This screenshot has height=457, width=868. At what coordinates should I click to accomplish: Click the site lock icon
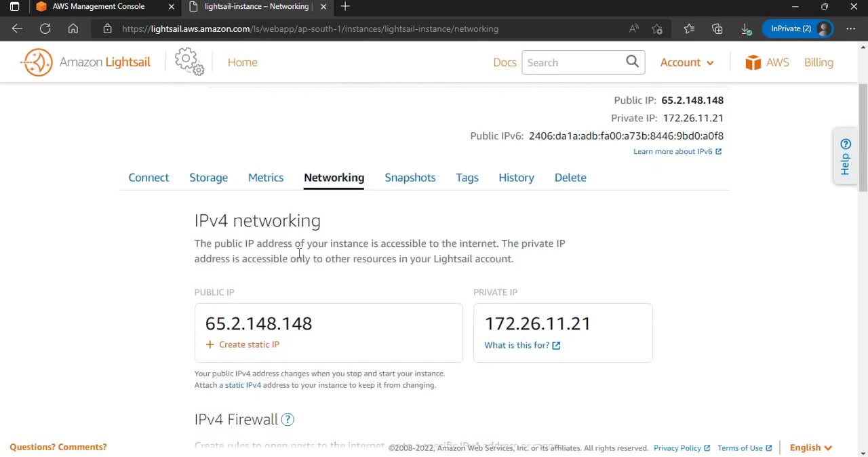[107, 29]
